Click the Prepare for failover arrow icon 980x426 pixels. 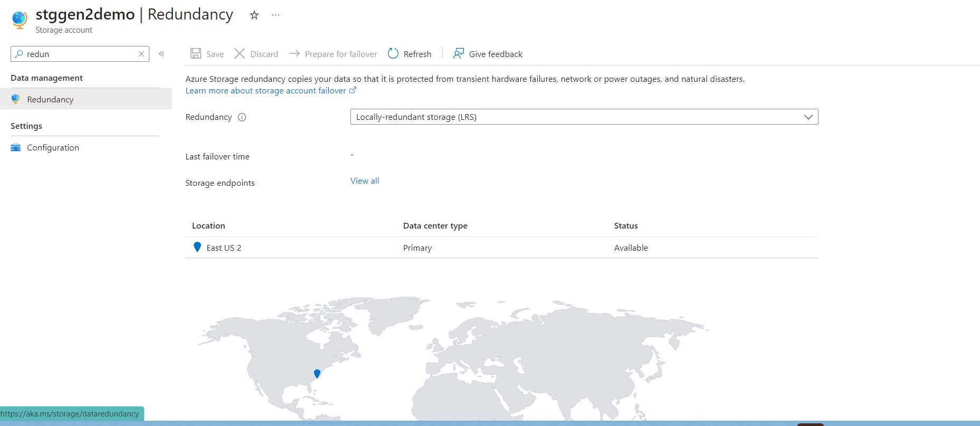[x=294, y=53]
